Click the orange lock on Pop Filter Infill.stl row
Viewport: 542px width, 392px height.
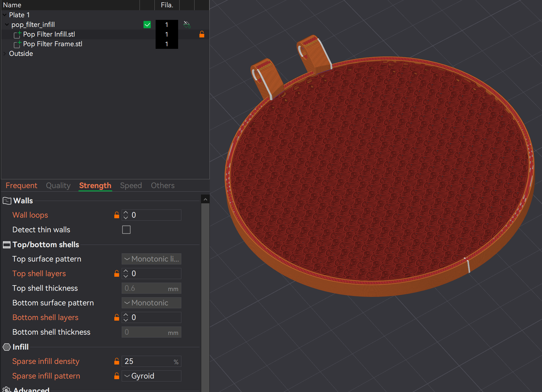pos(202,34)
